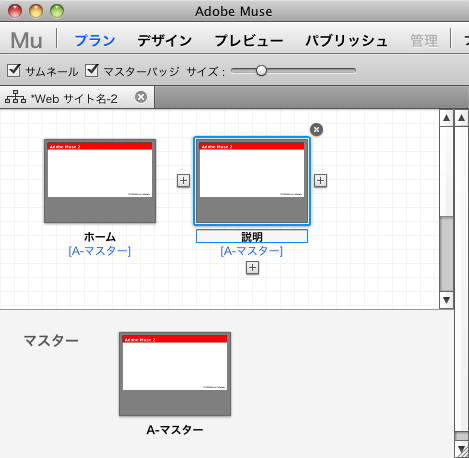Toggle the サムネール checkbox
This screenshot has height=458, width=469.
pos(14,70)
